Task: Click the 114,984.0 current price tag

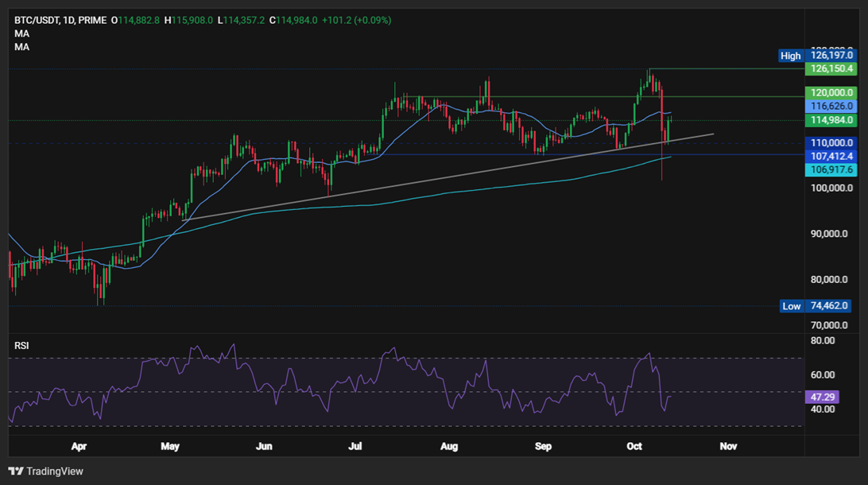Action: [x=831, y=120]
